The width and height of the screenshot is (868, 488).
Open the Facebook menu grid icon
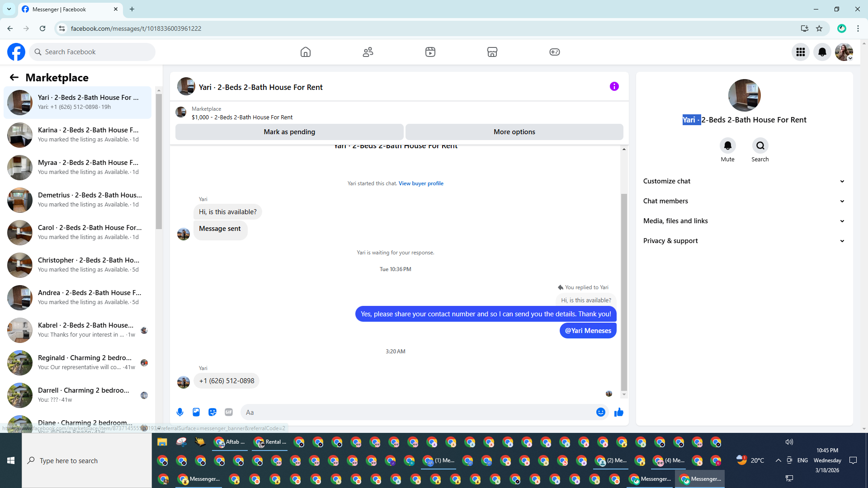click(x=801, y=52)
